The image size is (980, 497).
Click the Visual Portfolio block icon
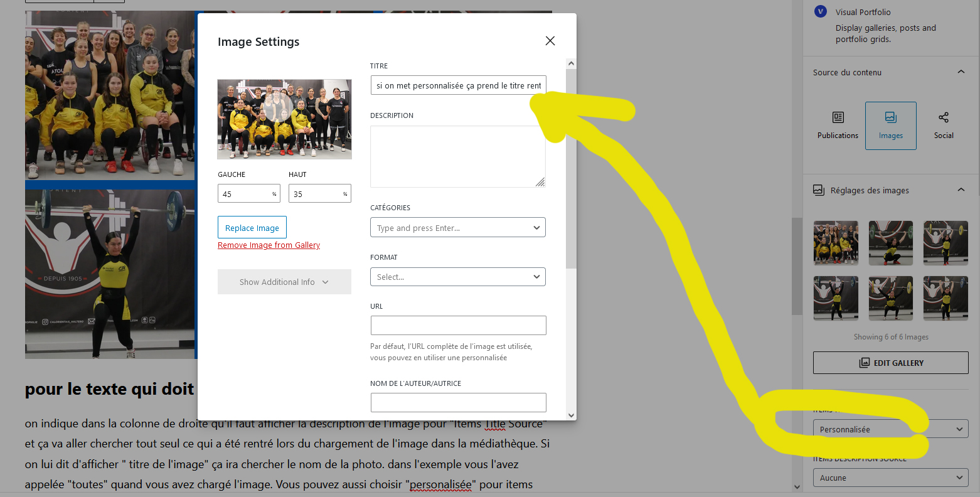[x=820, y=12]
